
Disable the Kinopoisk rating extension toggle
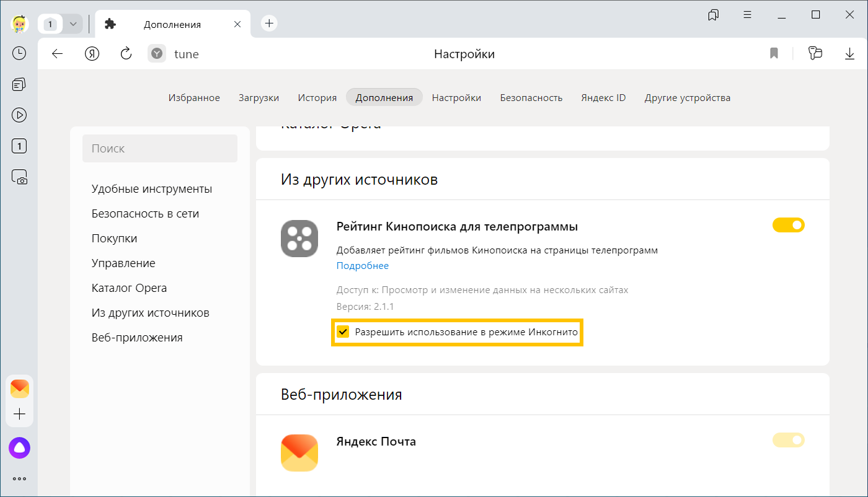[788, 225]
